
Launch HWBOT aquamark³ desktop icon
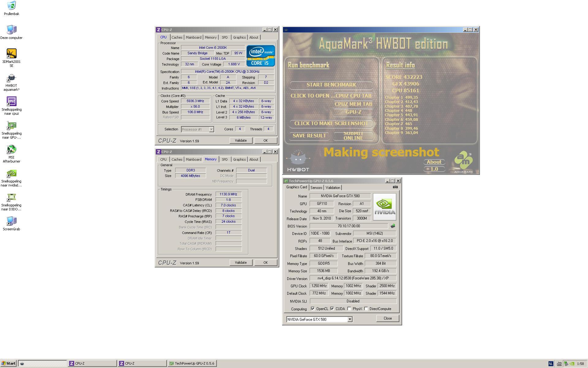pyautogui.click(x=11, y=77)
